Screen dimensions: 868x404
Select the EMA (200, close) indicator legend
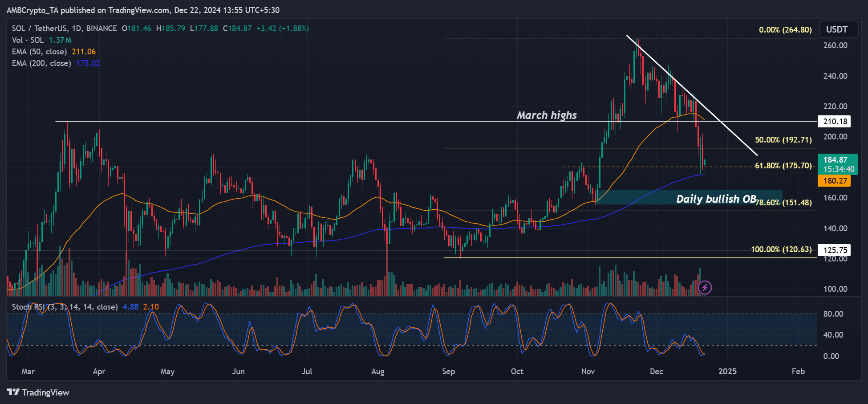(41, 63)
